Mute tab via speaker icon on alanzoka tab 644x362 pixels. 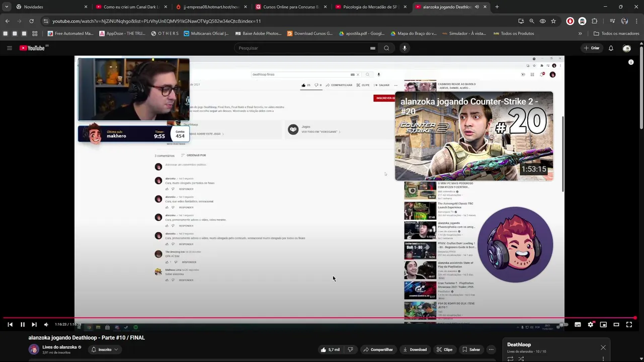click(477, 7)
